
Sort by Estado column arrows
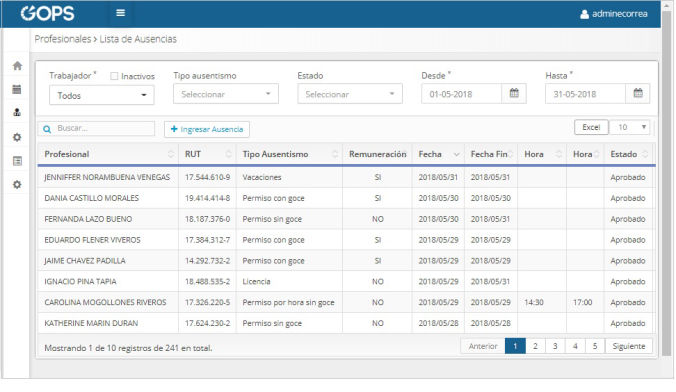tap(645, 154)
